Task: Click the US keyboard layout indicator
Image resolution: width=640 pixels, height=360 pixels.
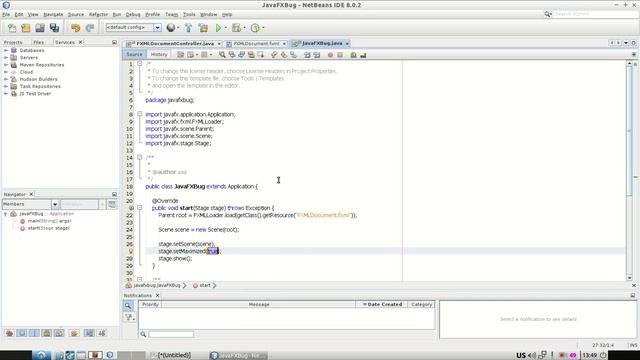Action: coord(521,356)
